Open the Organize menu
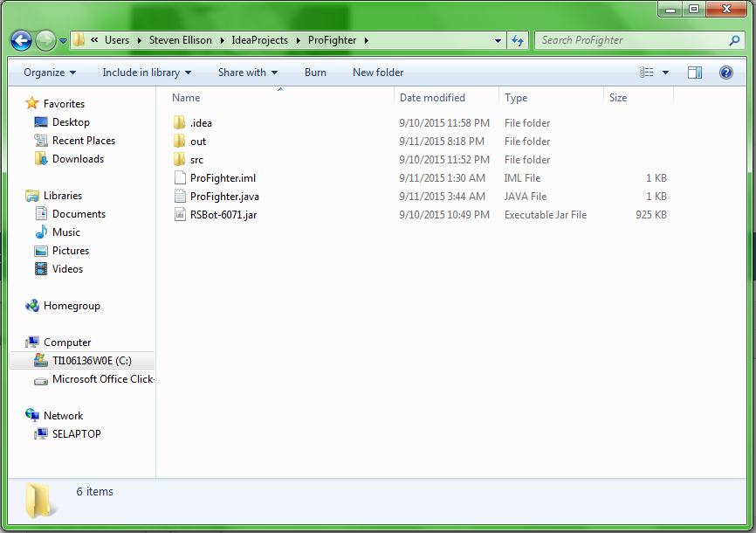756x533 pixels. 50,73
